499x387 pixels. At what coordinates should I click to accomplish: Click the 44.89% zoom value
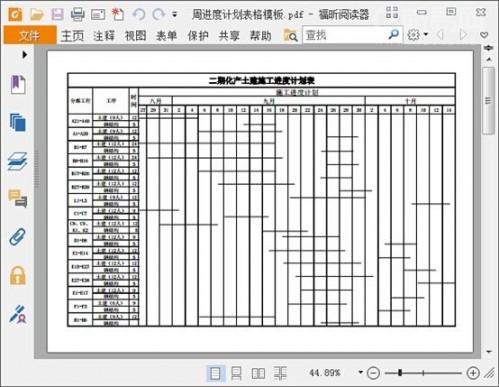click(325, 372)
